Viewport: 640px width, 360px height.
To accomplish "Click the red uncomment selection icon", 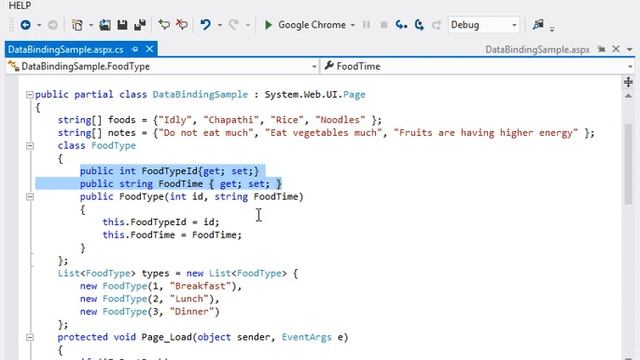I will click(x=182, y=25).
